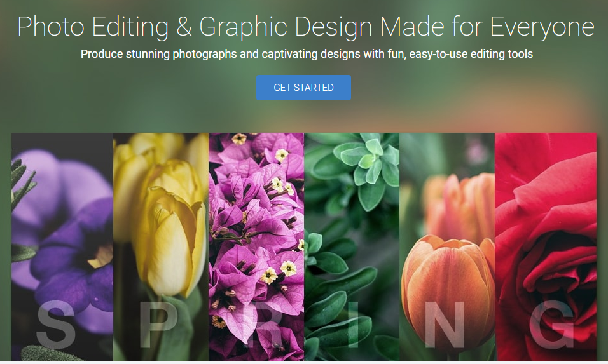
Task: Click the GET STARTED button
Action: (x=303, y=88)
